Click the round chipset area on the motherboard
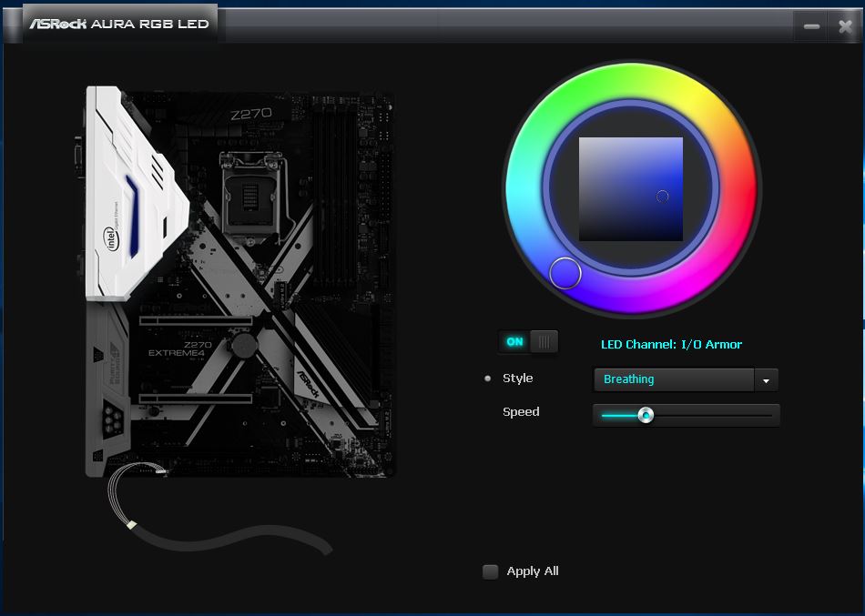865x616 pixels. (x=244, y=346)
